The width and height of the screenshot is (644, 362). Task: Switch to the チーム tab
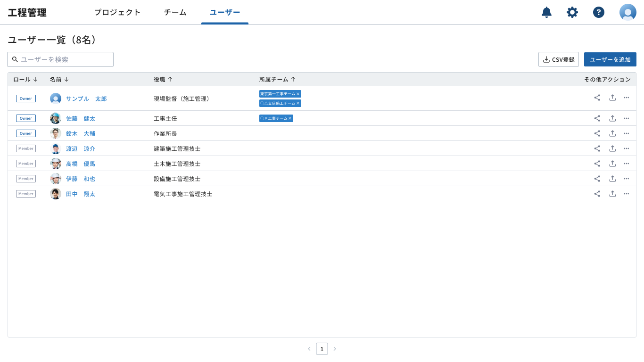tap(175, 12)
